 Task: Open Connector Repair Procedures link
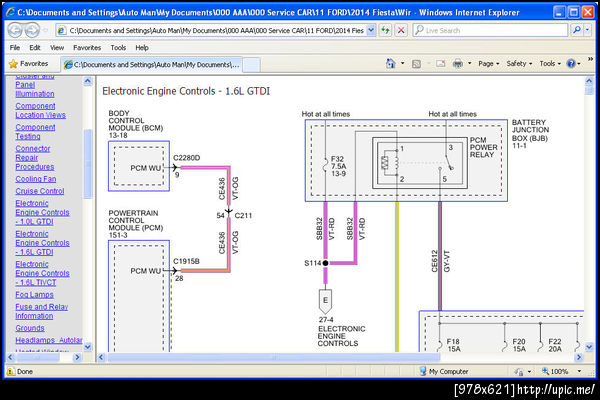[34, 158]
